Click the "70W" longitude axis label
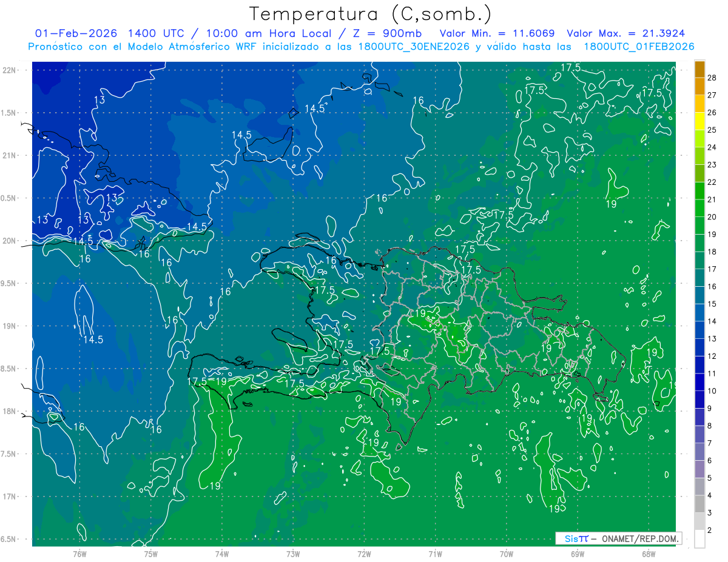The image size is (728, 562). (x=506, y=554)
